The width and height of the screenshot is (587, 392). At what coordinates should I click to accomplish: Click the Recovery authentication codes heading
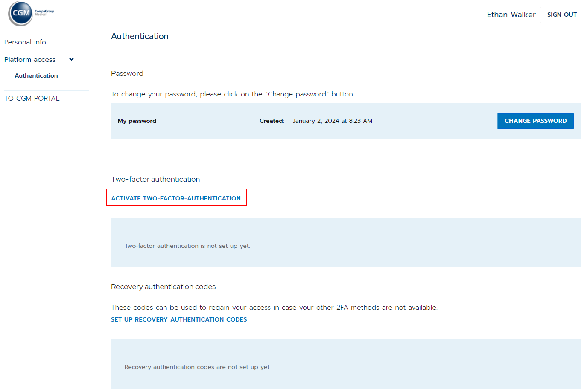click(163, 287)
